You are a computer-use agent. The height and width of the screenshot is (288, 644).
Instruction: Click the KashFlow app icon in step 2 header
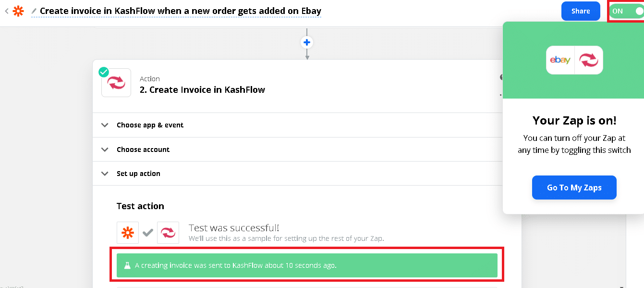116,83
